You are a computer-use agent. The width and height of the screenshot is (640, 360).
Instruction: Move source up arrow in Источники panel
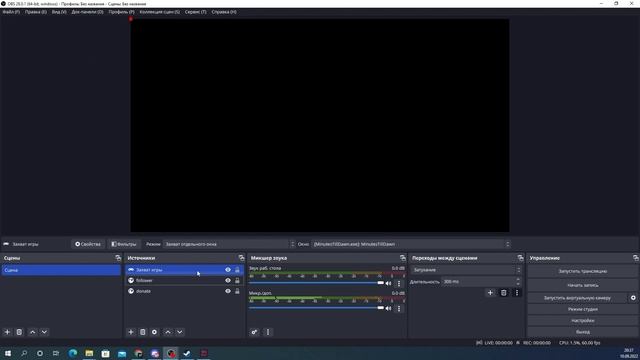pyautogui.click(x=168, y=332)
